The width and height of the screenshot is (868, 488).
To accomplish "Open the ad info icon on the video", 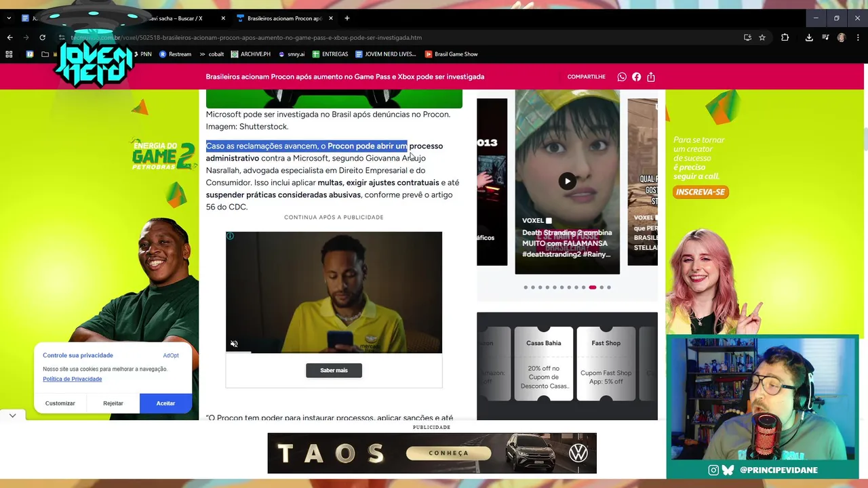I will [230, 236].
